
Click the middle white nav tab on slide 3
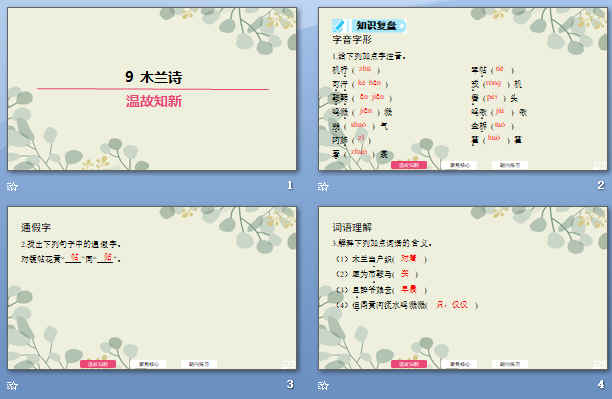tap(149, 364)
